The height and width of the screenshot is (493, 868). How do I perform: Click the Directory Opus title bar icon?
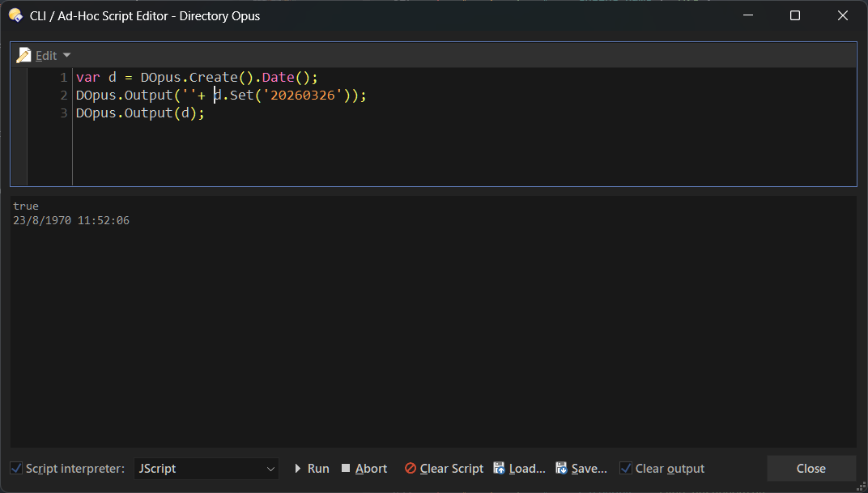[15, 16]
